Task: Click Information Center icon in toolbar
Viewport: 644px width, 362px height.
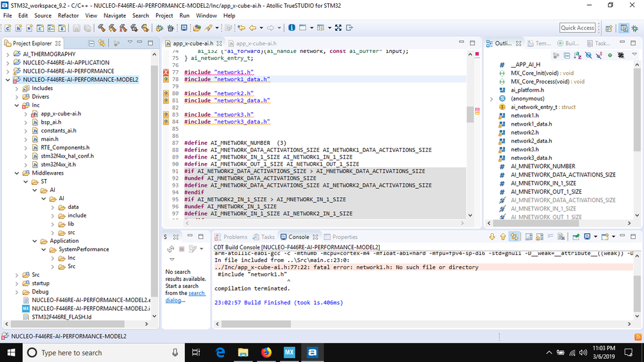Action: point(292,28)
